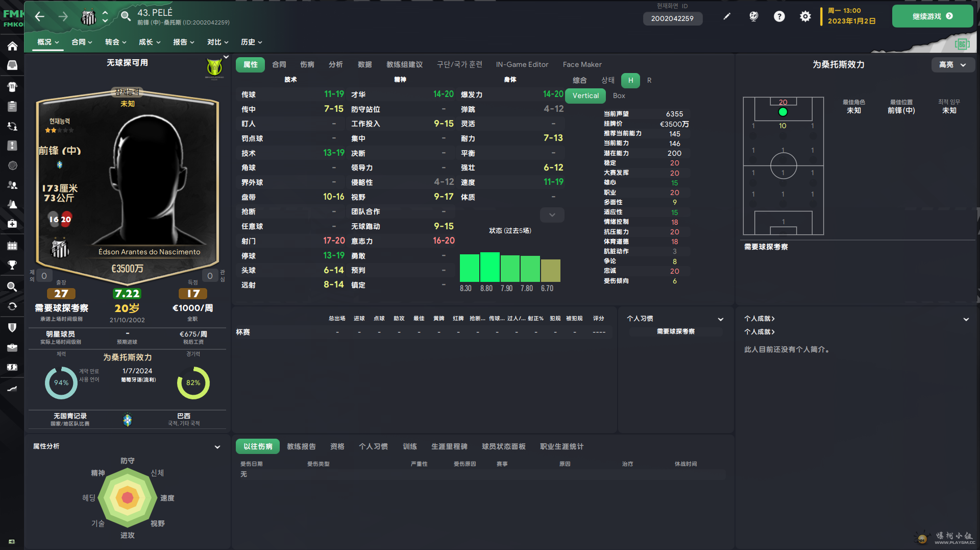Switch to the 生涯里程碑 tab

click(449, 446)
